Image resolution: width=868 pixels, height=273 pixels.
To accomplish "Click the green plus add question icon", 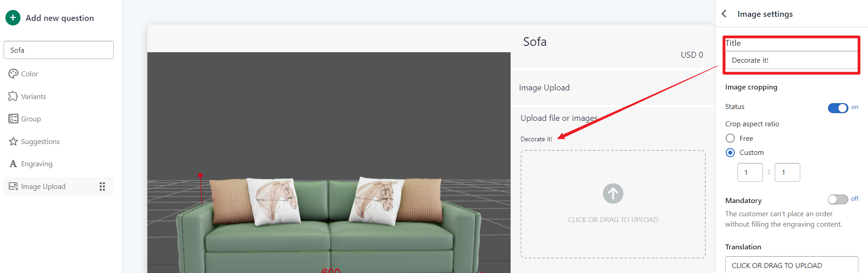I will pos(13,18).
